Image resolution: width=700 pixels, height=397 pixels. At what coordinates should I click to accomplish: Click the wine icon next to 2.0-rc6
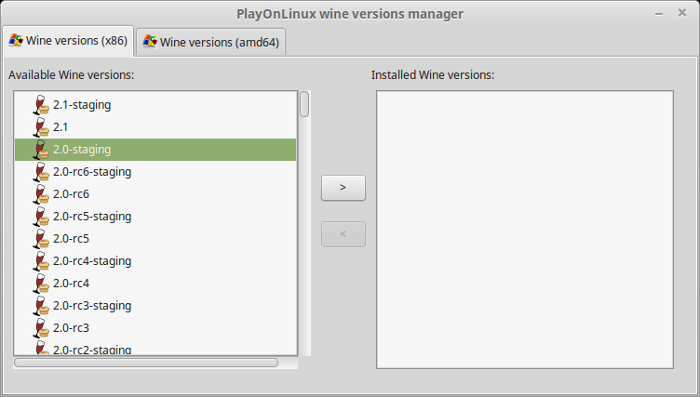click(x=41, y=194)
